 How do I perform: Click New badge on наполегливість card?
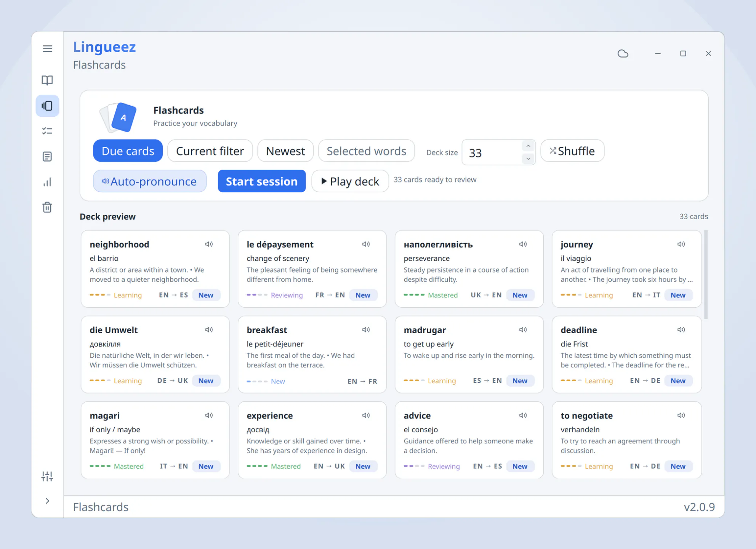pyautogui.click(x=520, y=295)
